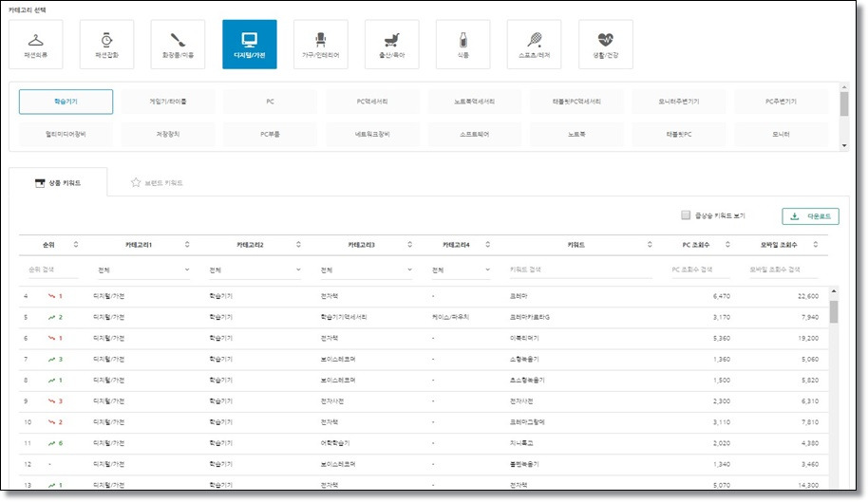
Task: Click the green uptrend icon in rank 11 row
Action: click(x=51, y=443)
